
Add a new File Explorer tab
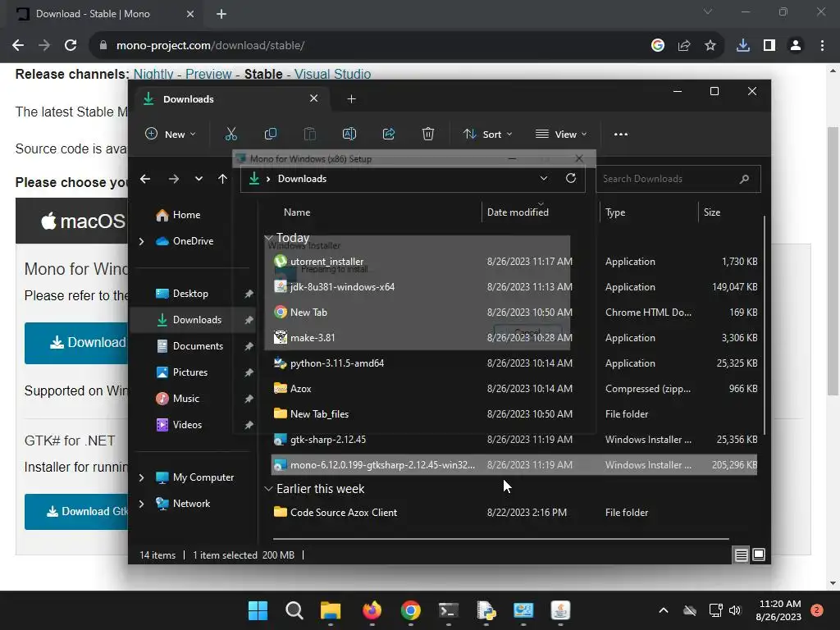(351, 99)
